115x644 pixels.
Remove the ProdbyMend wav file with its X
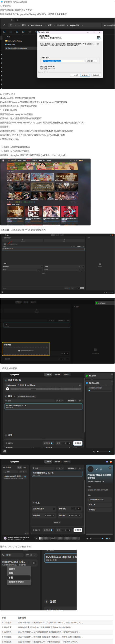click(80, 385)
